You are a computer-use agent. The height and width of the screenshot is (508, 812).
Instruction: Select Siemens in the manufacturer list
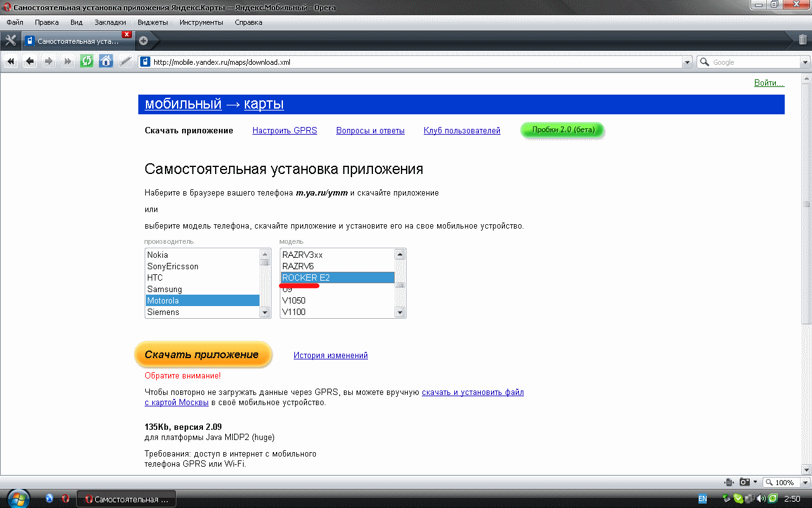202,312
